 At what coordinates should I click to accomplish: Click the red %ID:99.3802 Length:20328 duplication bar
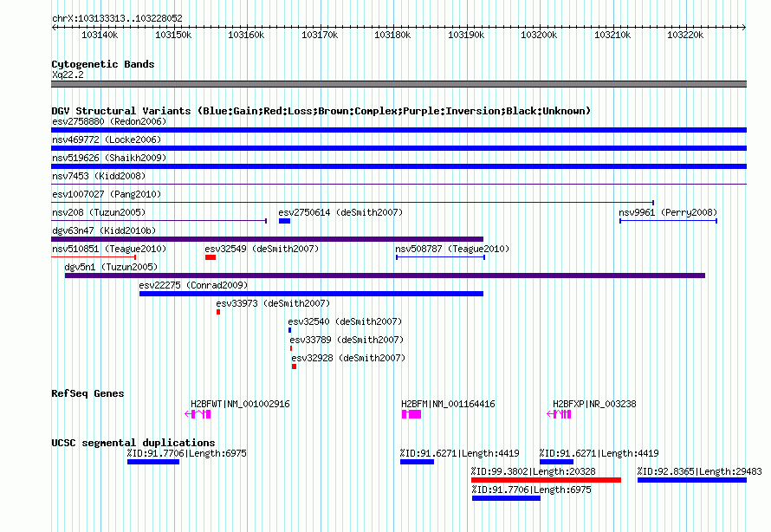point(546,480)
